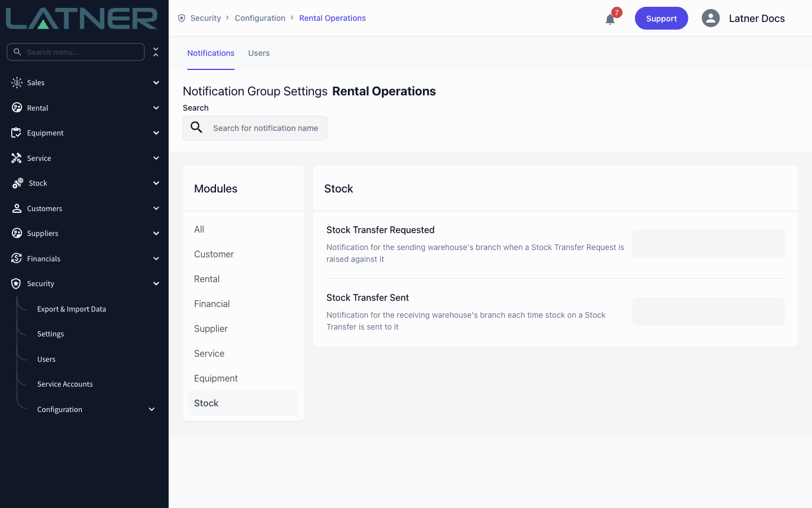The height and width of the screenshot is (508, 812).
Task: Click the breadcrumb shield icon
Action: point(182,18)
